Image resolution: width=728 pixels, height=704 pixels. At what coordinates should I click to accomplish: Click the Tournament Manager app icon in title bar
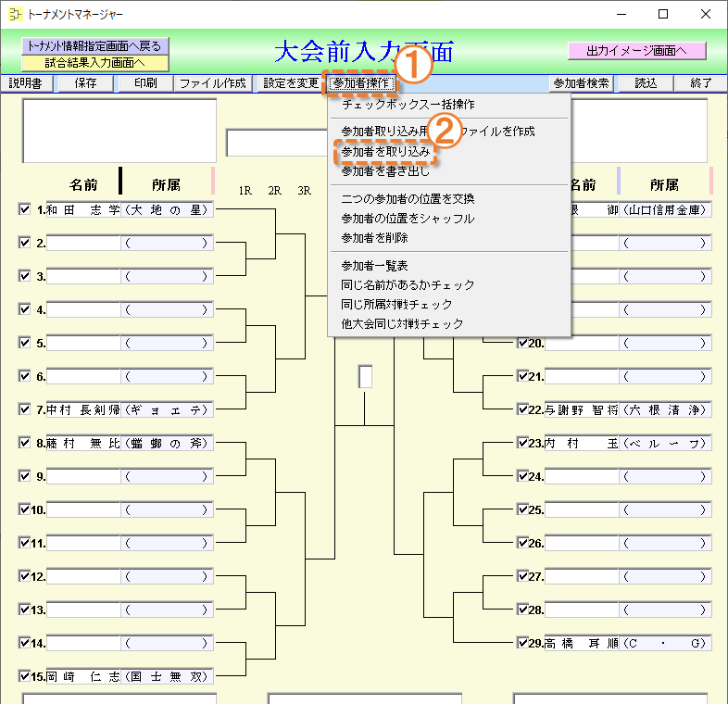15,14
